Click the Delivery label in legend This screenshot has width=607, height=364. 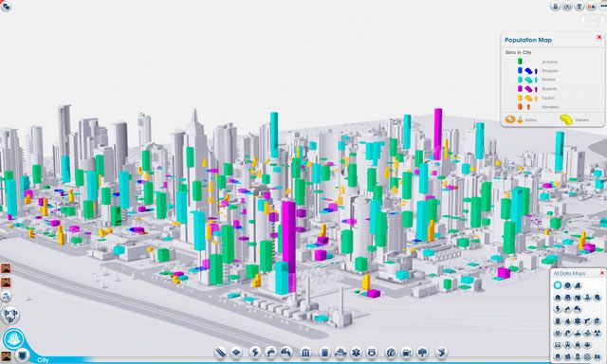[581, 120]
